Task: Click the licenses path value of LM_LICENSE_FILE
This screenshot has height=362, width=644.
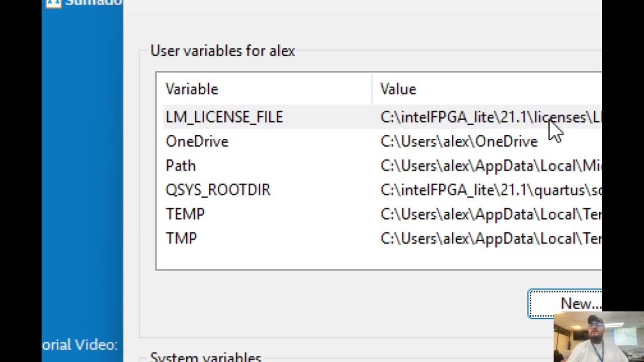Action: click(491, 117)
